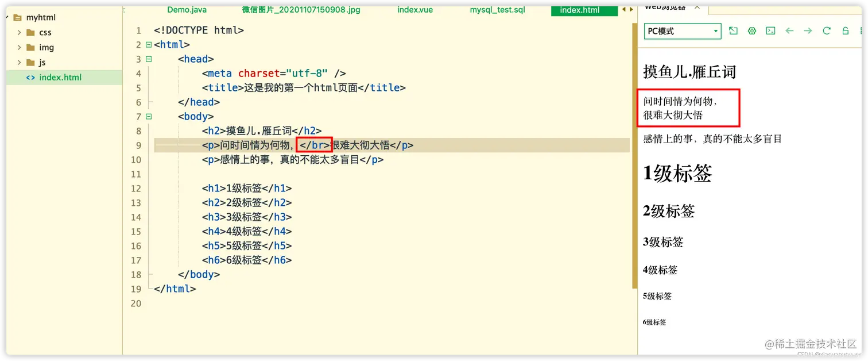868x361 pixels.
Task: Click the h1 1级标签 code line
Action: pos(247,189)
